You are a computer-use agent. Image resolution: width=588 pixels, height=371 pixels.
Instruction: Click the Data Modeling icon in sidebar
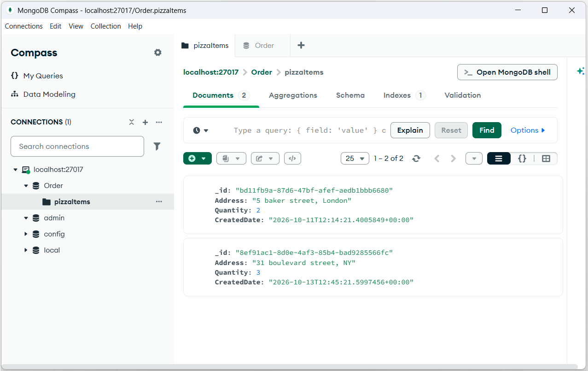pyautogui.click(x=15, y=94)
